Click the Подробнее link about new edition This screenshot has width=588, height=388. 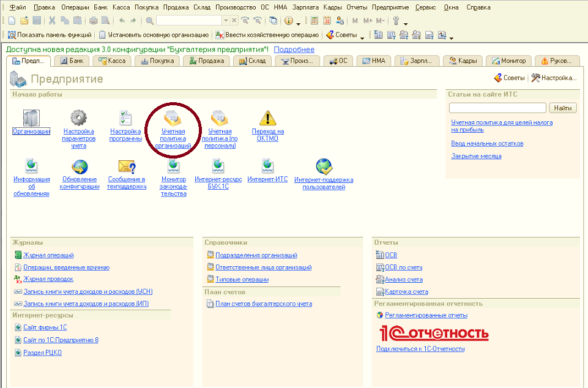coord(294,50)
